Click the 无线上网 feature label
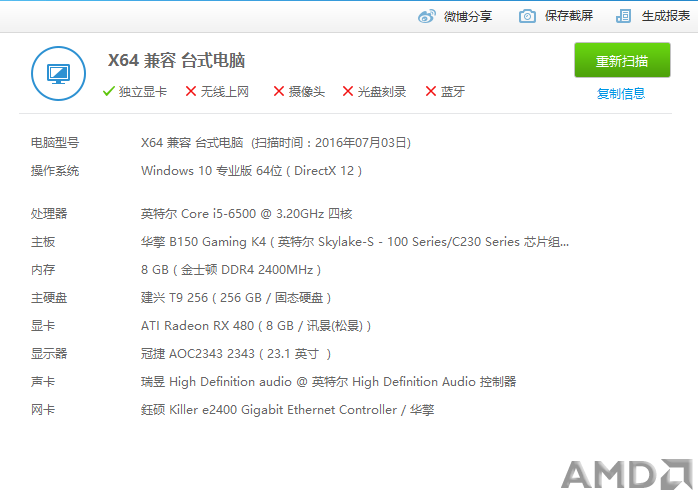Screen dimensions: 698x495 tap(224, 91)
